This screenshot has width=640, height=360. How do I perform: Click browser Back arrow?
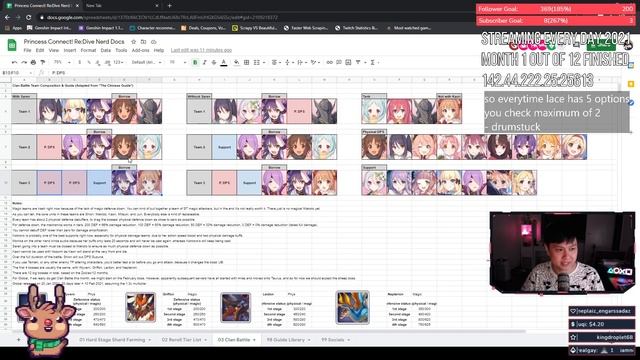(7, 18)
